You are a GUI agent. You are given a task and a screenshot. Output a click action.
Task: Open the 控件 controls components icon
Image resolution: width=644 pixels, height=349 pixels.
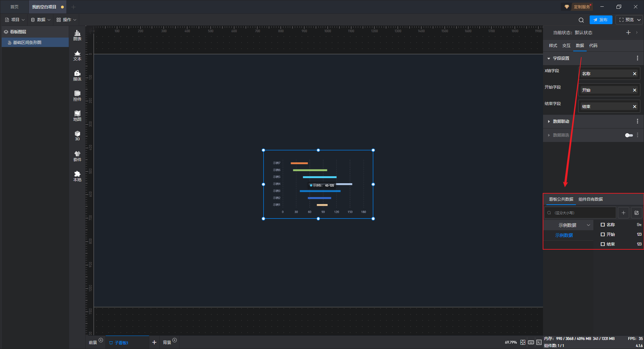77,96
